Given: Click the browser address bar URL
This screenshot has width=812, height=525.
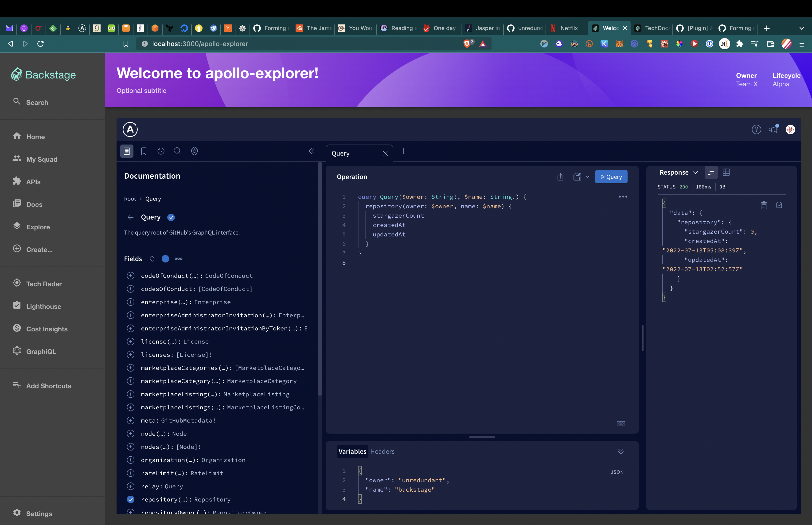Looking at the screenshot, I should coord(200,44).
